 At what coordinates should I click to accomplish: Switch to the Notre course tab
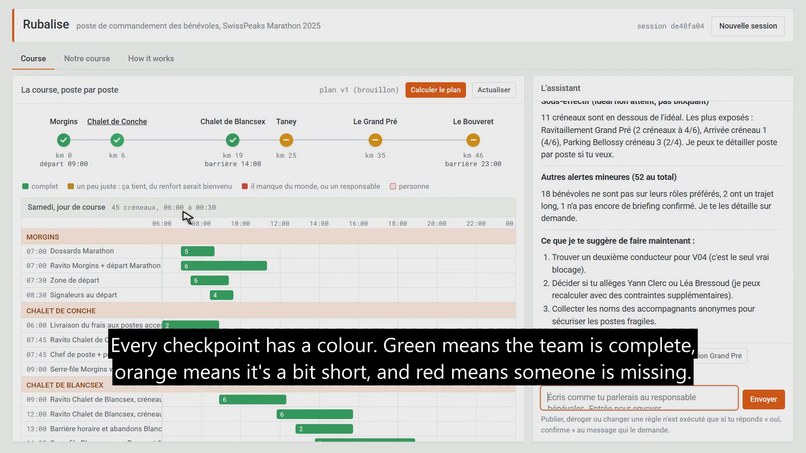pos(87,59)
